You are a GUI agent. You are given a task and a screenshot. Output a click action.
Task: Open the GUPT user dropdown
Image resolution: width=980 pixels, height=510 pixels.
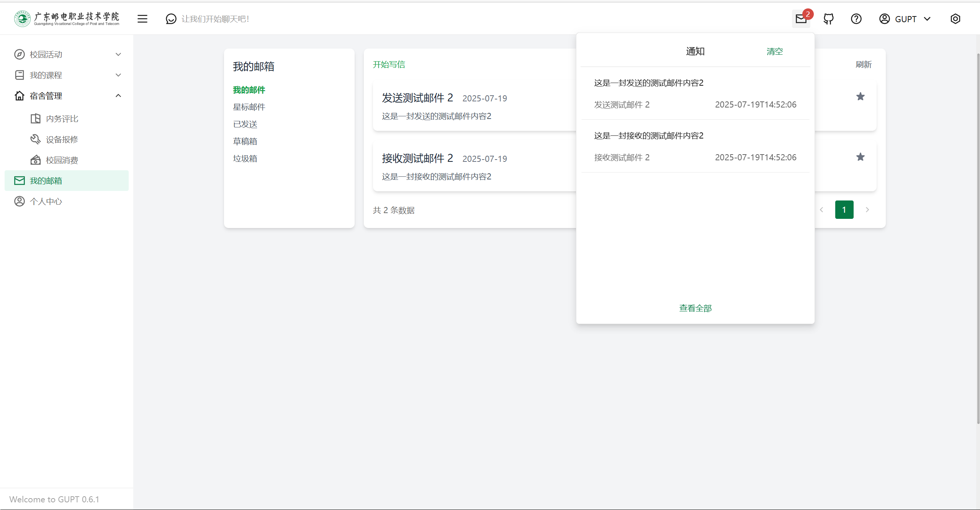tap(905, 19)
